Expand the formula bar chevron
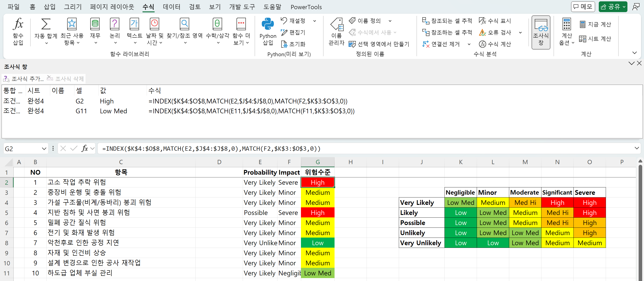644x281 pixels. [637, 148]
